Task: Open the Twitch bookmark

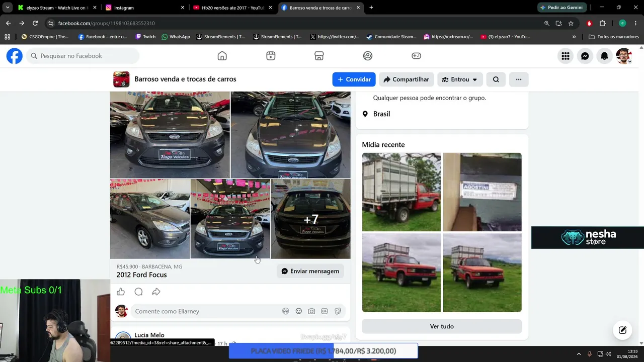Action: tap(145, 37)
